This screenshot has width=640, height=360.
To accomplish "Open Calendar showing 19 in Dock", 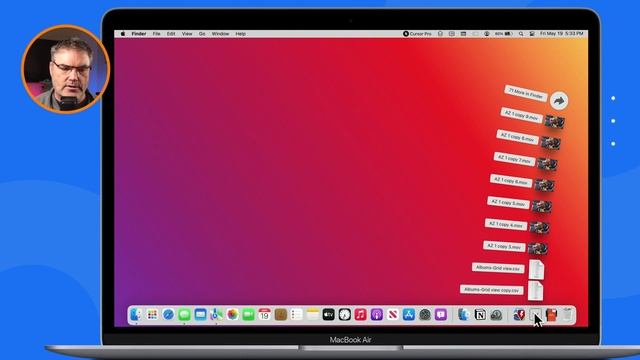I will tap(264, 315).
